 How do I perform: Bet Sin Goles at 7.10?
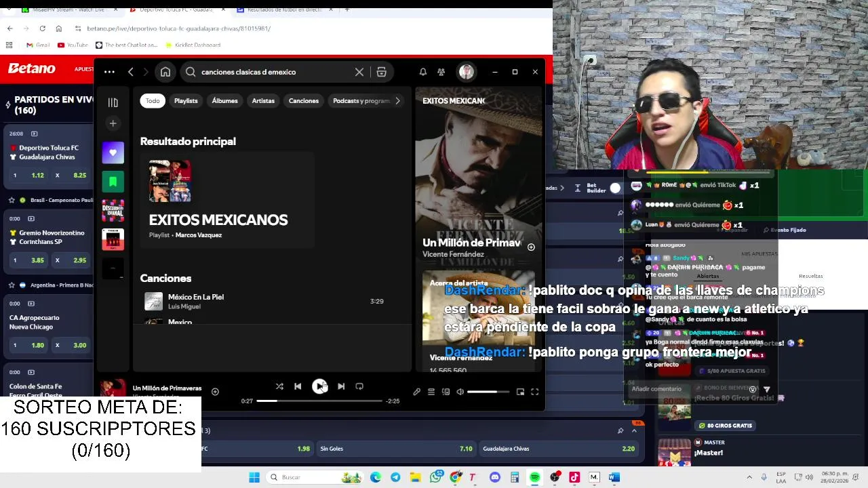click(396, 449)
